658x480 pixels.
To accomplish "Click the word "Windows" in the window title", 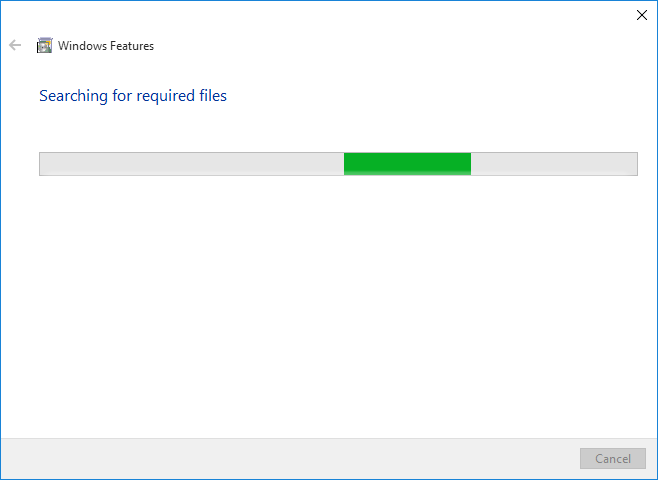I will pyautogui.click(x=81, y=45).
